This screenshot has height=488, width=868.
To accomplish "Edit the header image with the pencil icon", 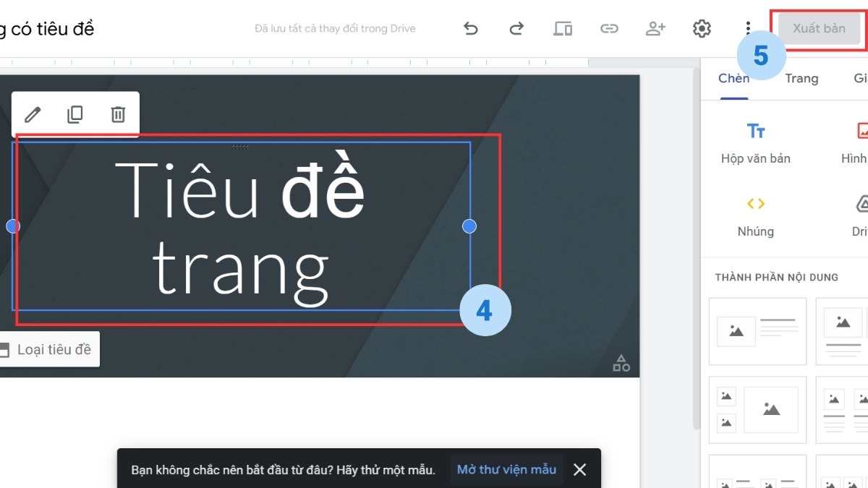I will click(33, 114).
